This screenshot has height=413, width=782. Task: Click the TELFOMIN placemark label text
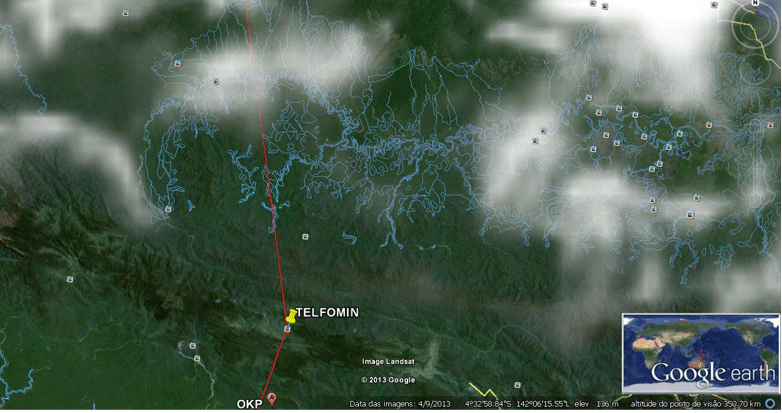pyautogui.click(x=327, y=313)
